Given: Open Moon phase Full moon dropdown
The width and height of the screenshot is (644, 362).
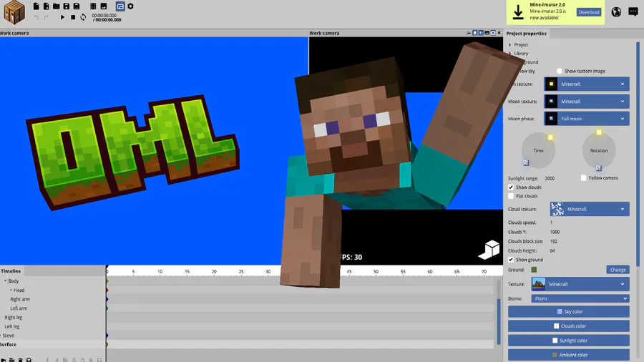Looking at the screenshot, I should [x=587, y=119].
